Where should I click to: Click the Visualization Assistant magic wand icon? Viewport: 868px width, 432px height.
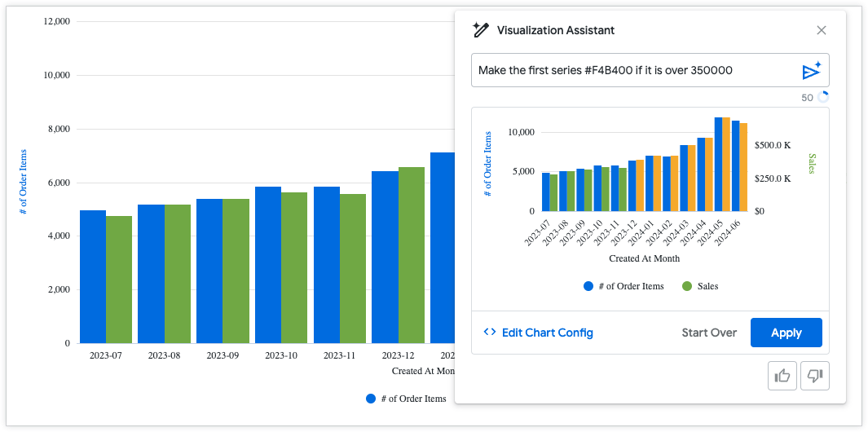tap(480, 30)
